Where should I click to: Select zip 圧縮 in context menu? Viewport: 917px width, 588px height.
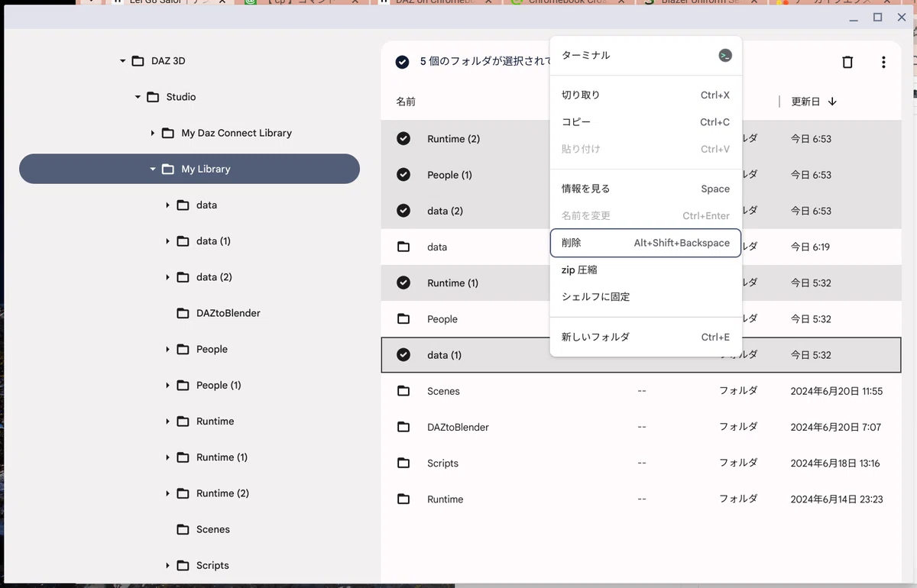coord(646,270)
